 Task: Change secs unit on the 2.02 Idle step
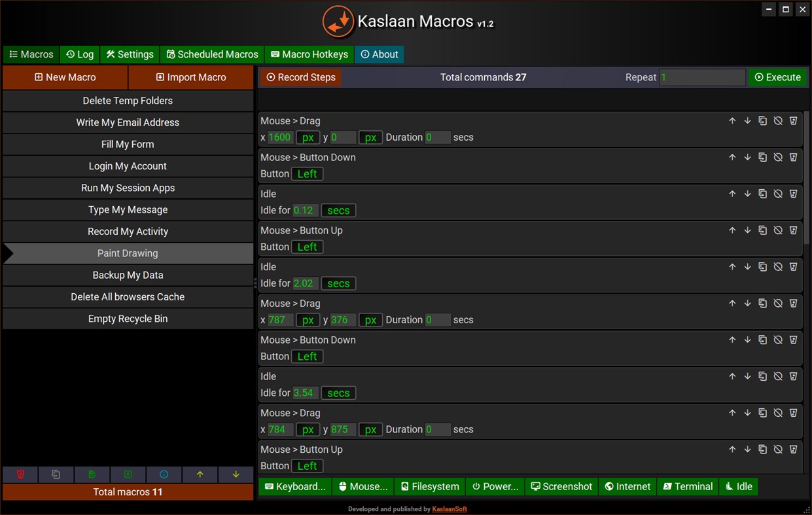point(338,283)
